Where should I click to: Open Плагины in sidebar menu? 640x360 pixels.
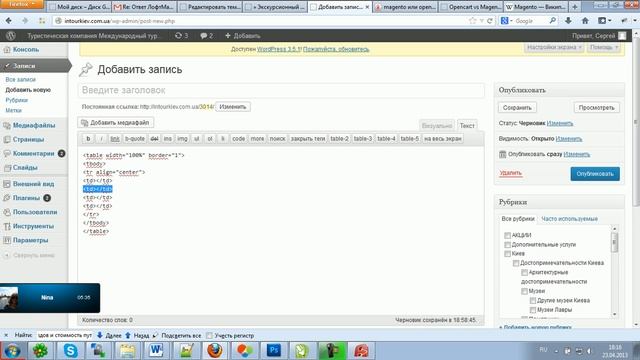26,198
